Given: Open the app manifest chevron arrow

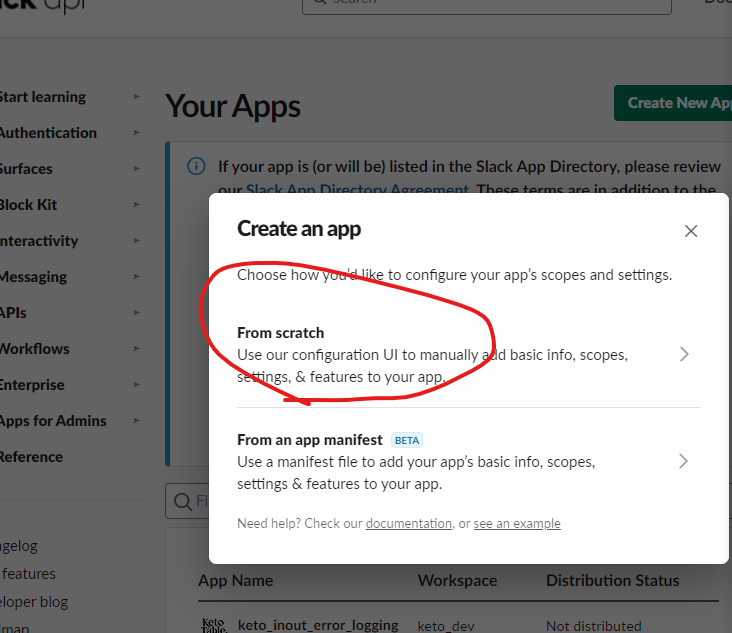Looking at the screenshot, I should tap(683, 461).
